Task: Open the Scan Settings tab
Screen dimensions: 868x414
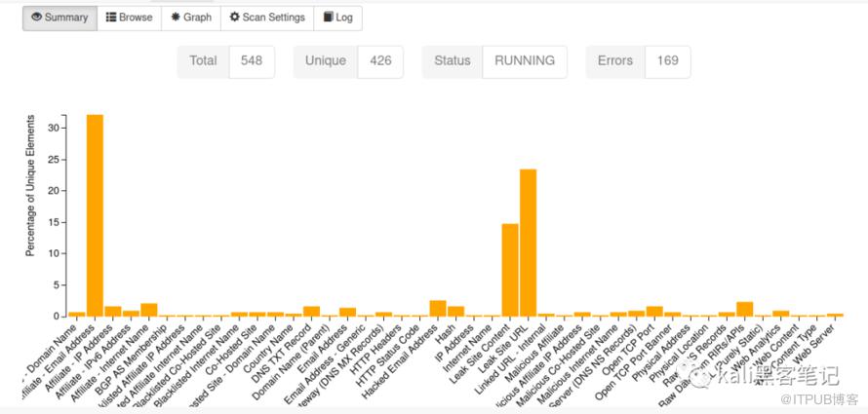Action: click(x=267, y=18)
